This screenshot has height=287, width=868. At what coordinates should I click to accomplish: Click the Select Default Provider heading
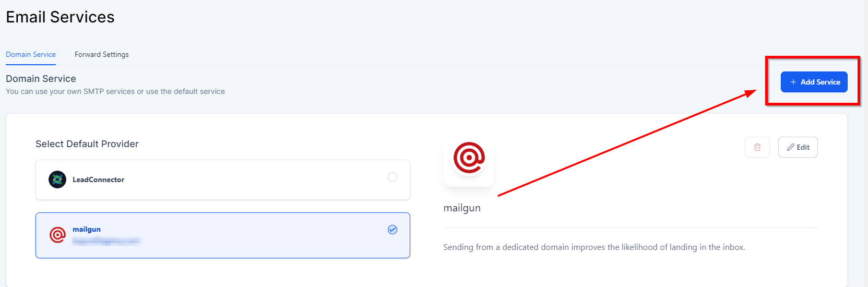point(87,144)
